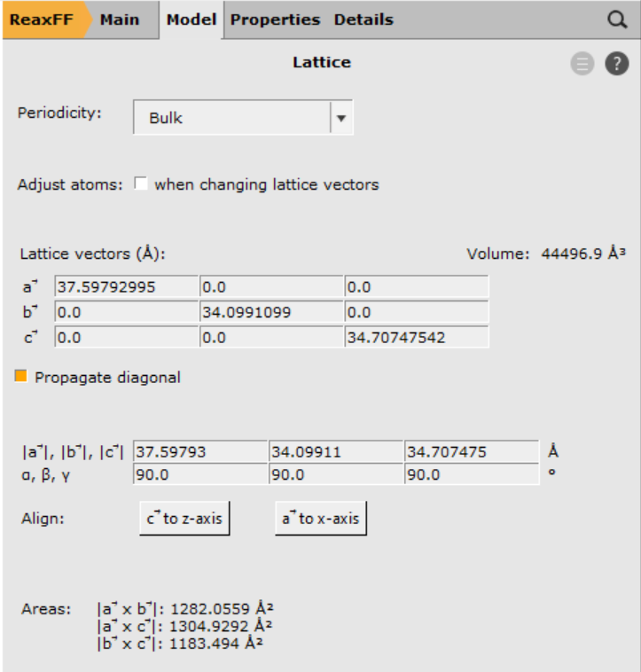641x672 pixels.
Task: Enable adjust atoms when changing lattice vectors
Action: coord(140,184)
